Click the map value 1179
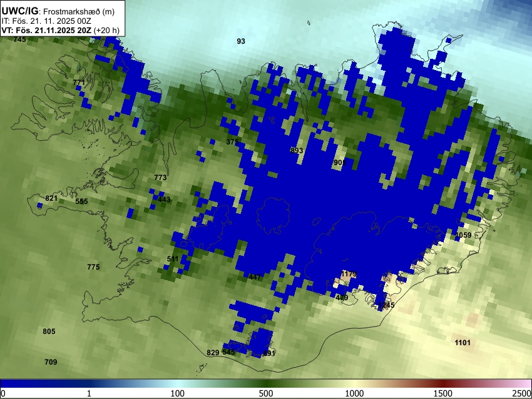This screenshot has width=532, height=399. click(349, 273)
